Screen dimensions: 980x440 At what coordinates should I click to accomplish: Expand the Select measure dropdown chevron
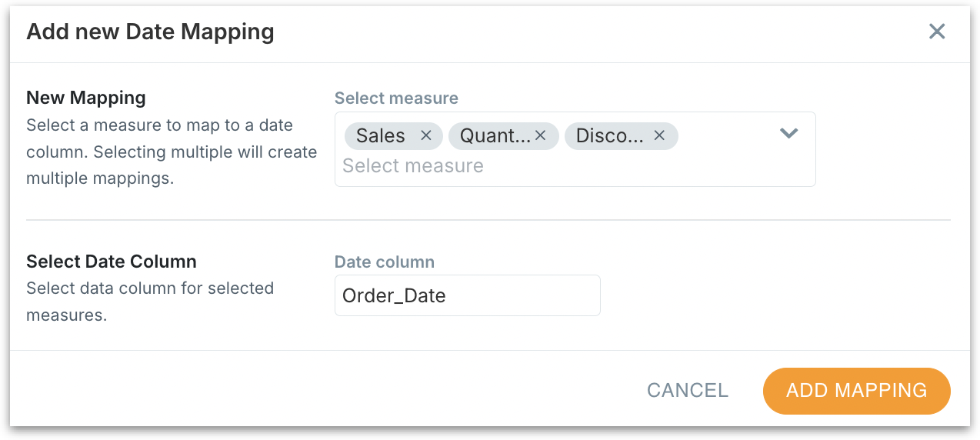click(x=788, y=134)
